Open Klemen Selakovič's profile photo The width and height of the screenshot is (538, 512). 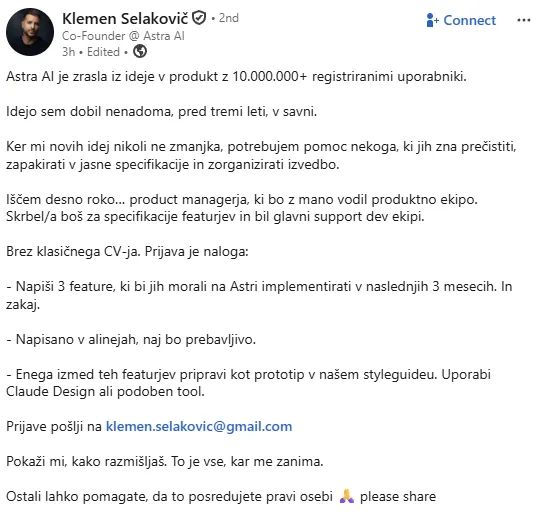(30, 32)
